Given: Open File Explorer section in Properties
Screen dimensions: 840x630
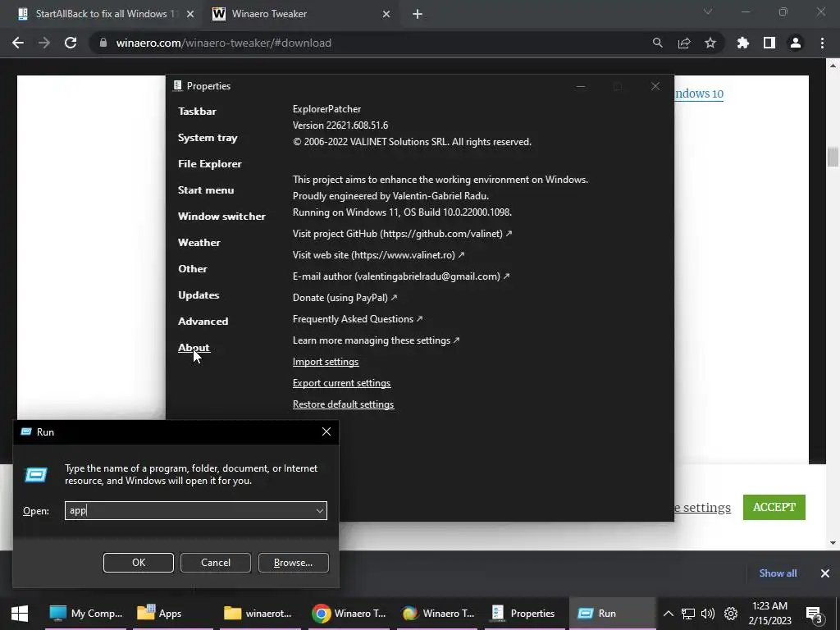Looking at the screenshot, I should point(210,164).
